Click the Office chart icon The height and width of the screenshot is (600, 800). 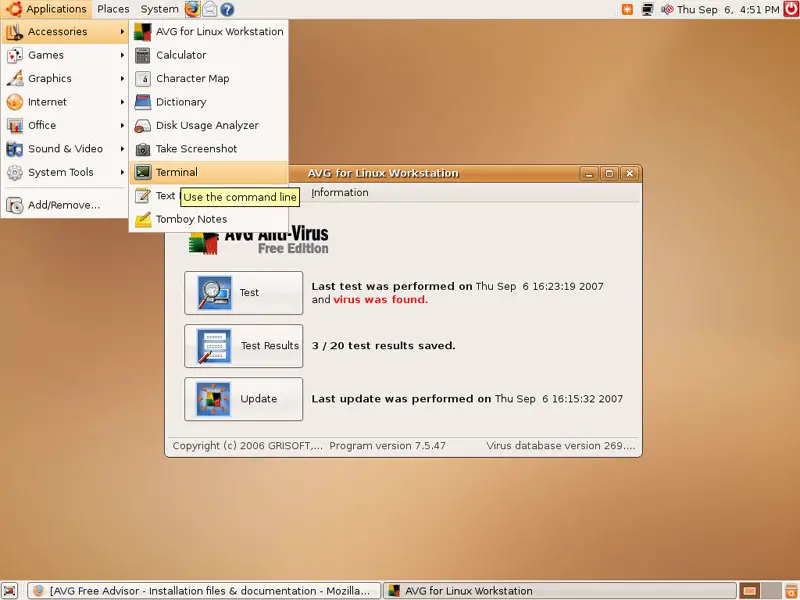(15, 126)
